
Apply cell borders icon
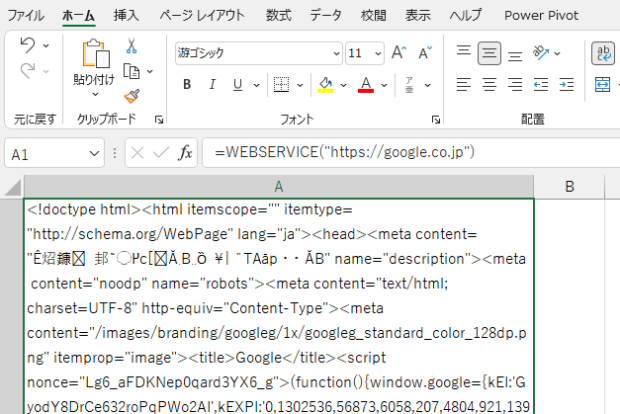[x=281, y=85]
